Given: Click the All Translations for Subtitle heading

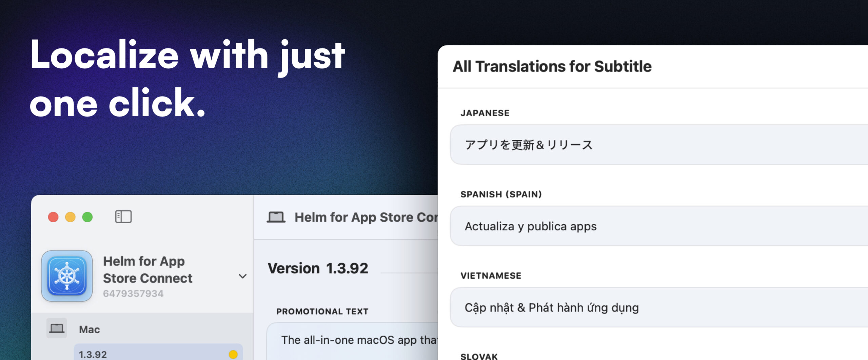Looking at the screenshot, I should [x=552, y=66].
